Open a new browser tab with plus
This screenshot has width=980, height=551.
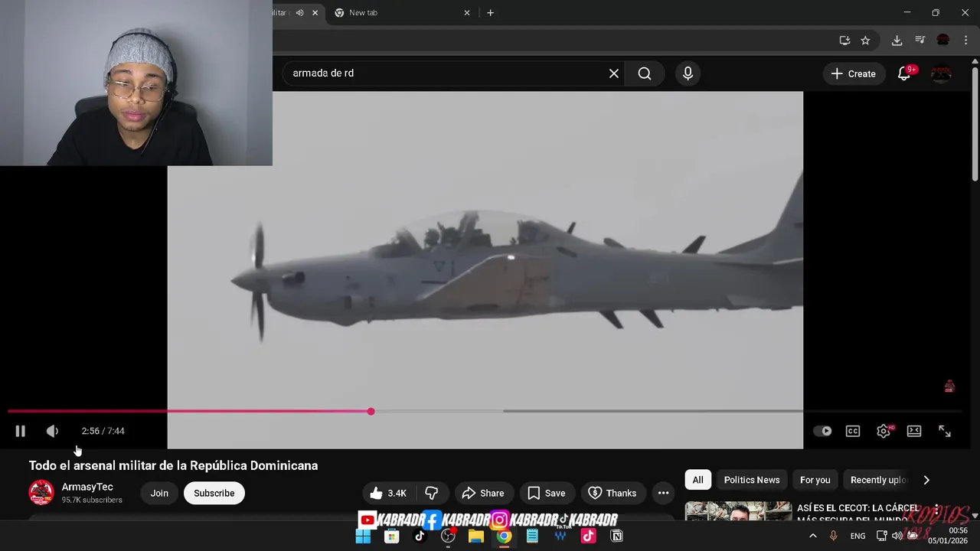tap(491, 12)
